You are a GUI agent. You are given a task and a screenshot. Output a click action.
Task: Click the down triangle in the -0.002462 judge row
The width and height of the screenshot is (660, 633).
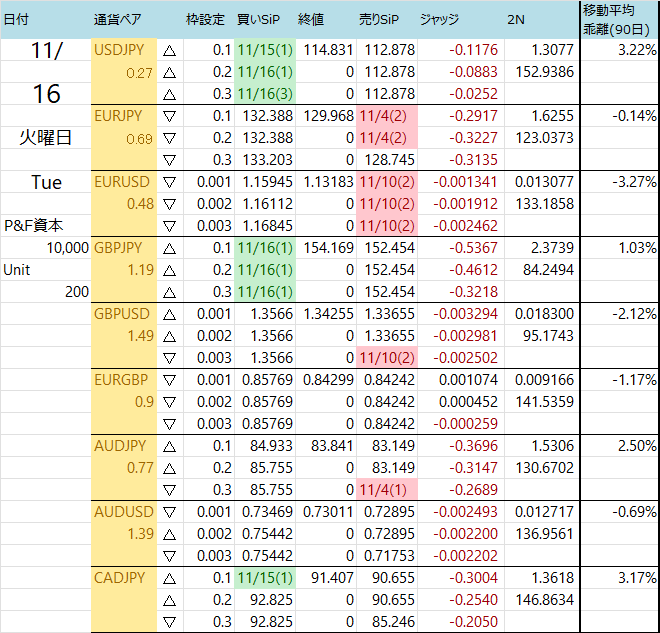(x=169, y=226)
